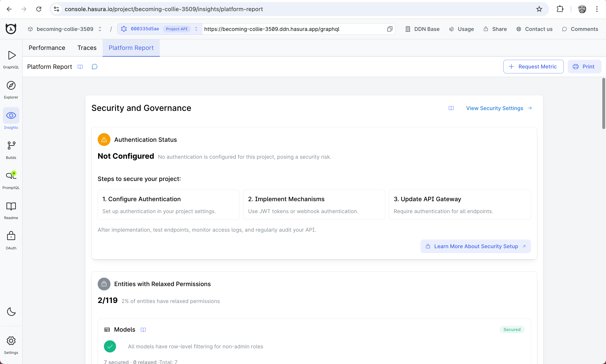Open the Project API dropdown
606x364 pixels.
(x=176, y=29)
